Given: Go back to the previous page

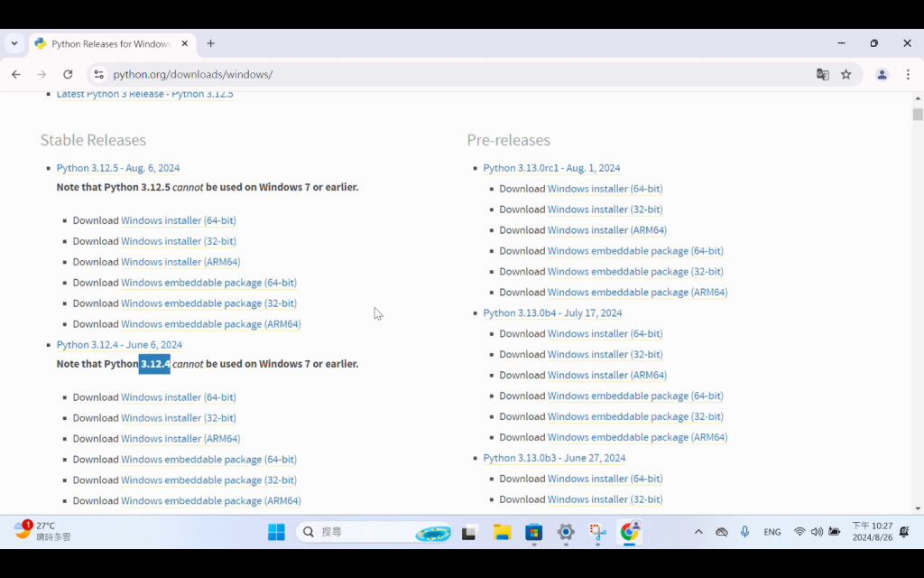Looking at the screenshot, I should pos(16,74).
